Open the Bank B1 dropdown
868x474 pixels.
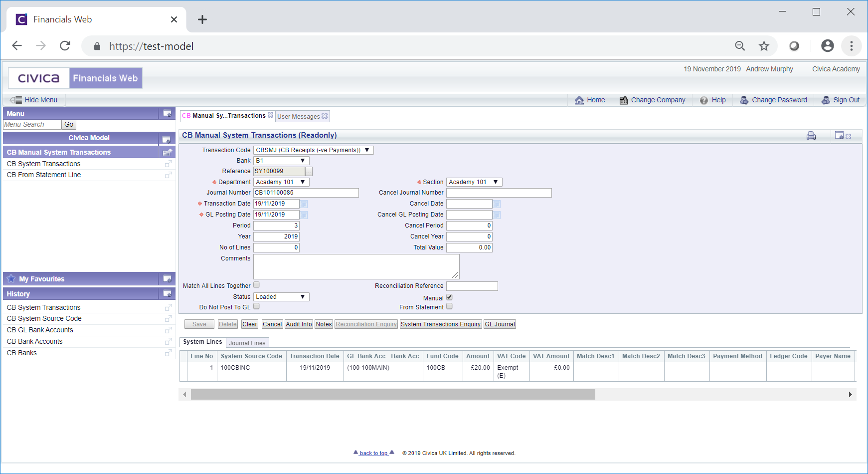(282, 161)
